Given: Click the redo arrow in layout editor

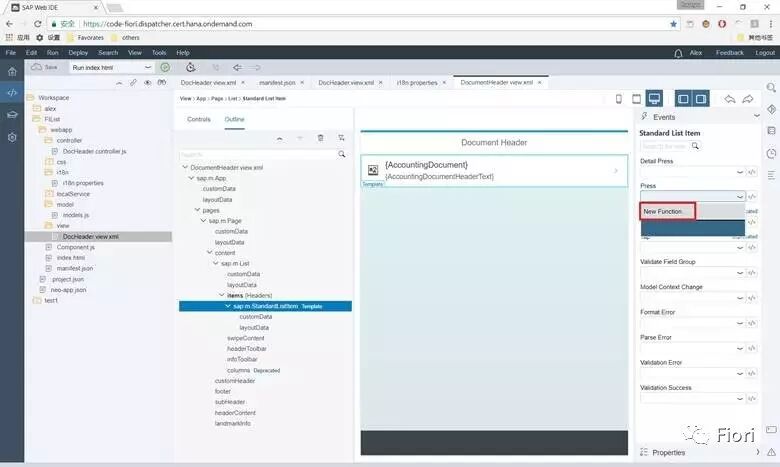Looking at the screenshot, I should tap(748, 99).
